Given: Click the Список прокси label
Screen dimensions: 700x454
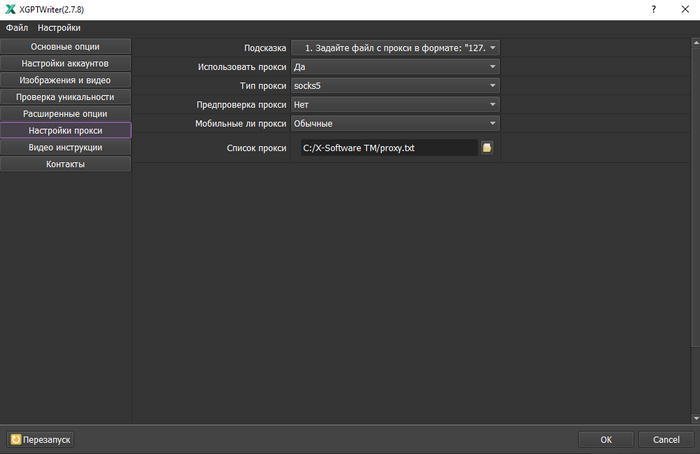Looking at the screenshot, I should pos(256,148).
